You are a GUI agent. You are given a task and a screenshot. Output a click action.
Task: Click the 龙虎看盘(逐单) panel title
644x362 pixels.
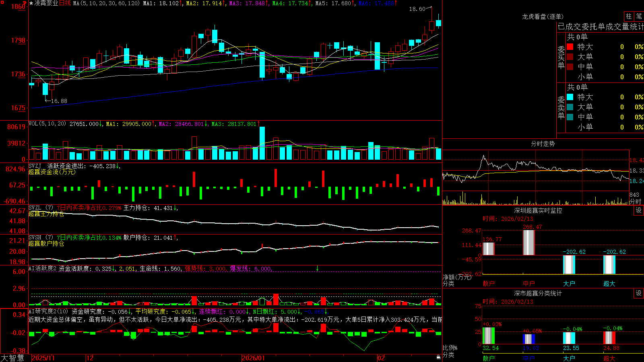point(543,16)
